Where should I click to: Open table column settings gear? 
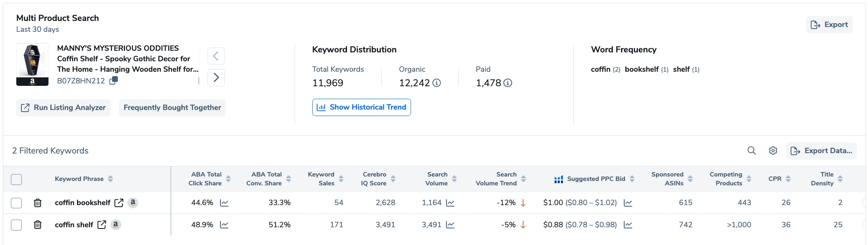point(773,151)
